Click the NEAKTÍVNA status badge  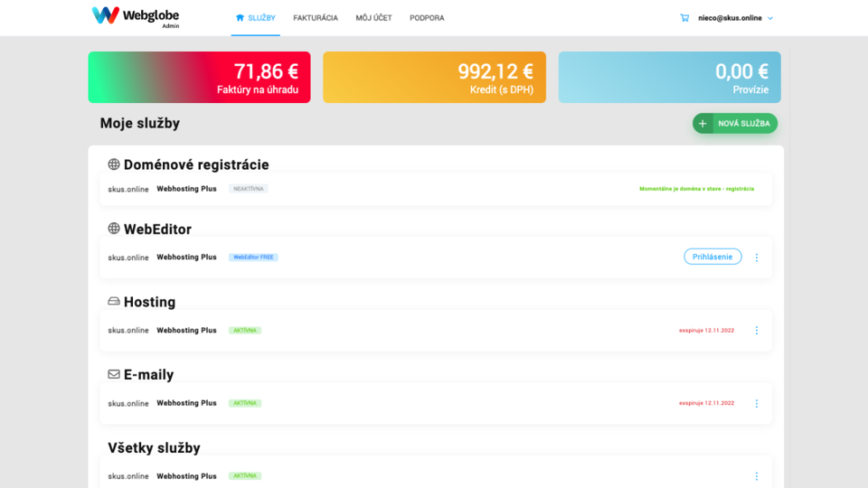coord(249,189)
